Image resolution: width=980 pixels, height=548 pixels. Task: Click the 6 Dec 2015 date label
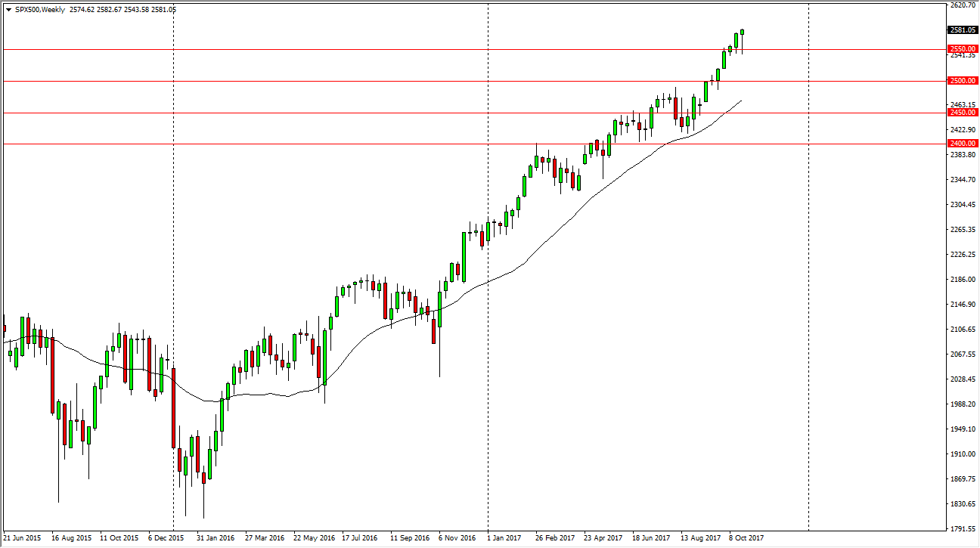click(166, 539)
